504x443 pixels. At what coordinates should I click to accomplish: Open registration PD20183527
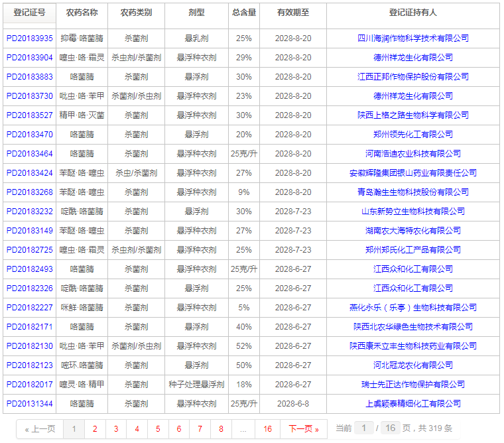coord(30,115)
